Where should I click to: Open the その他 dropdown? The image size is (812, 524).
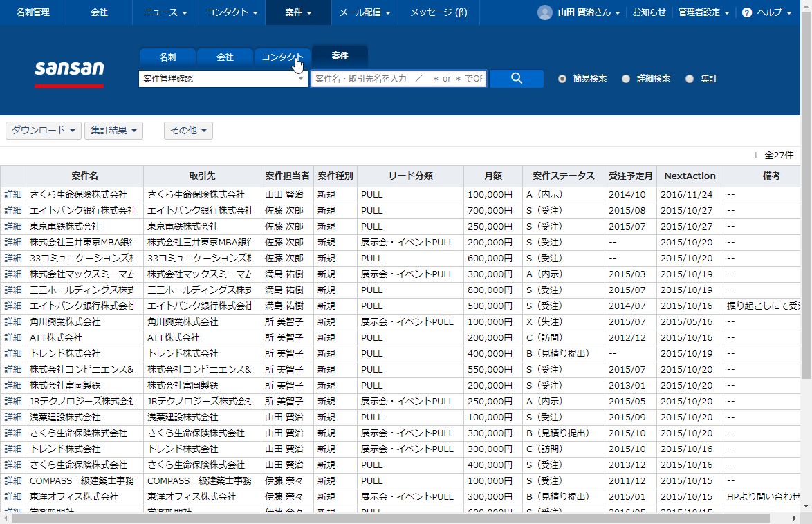(x=188, y=131)
